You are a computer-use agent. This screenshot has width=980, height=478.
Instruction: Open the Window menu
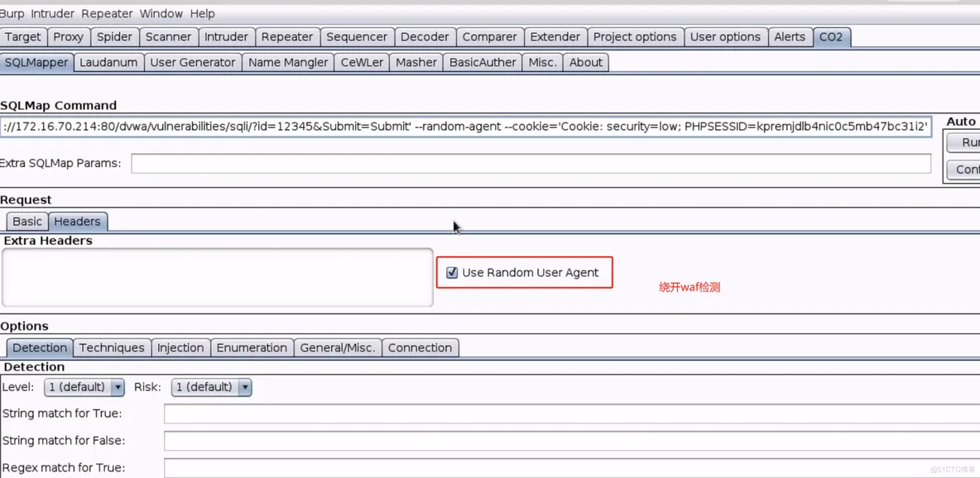pyautogui.click(x=161, y=13)
